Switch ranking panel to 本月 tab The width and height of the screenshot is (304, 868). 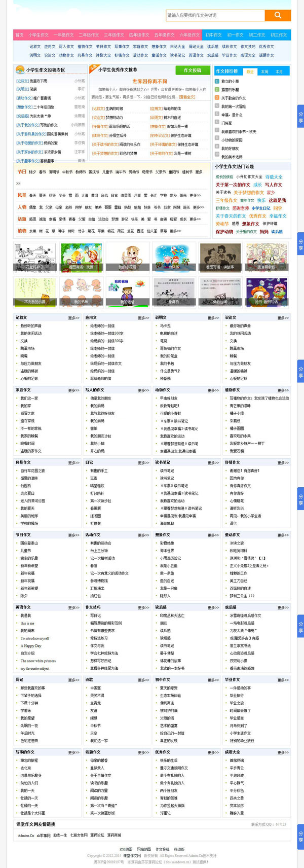[279, 71]
